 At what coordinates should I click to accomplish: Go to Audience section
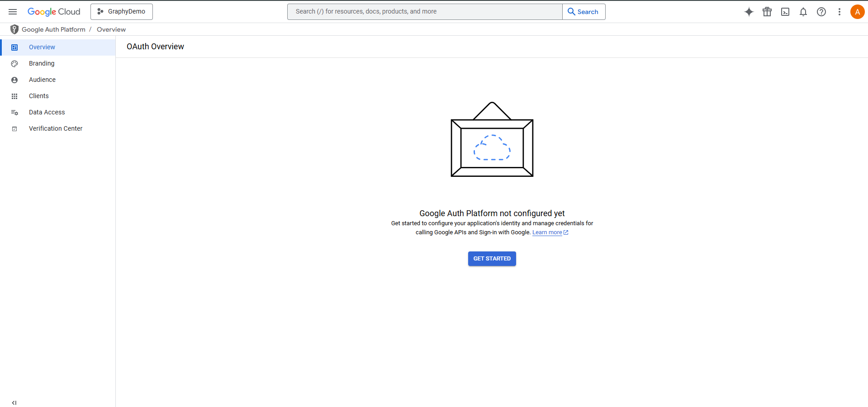[x=42, y=80]
